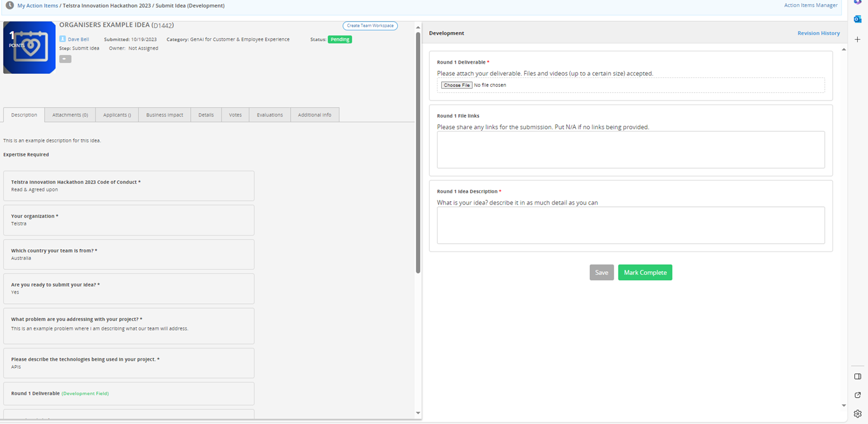The image size is (868, 424).
Task: Click the Dave Bell submitter link
Action: click(x=78, y=39)
